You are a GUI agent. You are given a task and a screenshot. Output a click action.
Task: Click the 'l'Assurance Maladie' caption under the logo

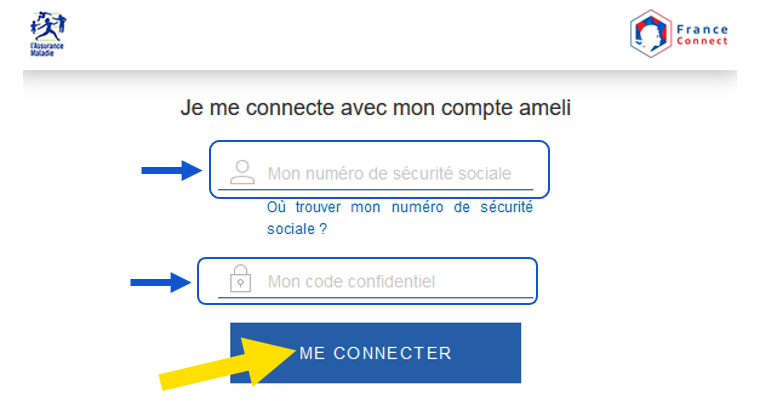(47, 49)
